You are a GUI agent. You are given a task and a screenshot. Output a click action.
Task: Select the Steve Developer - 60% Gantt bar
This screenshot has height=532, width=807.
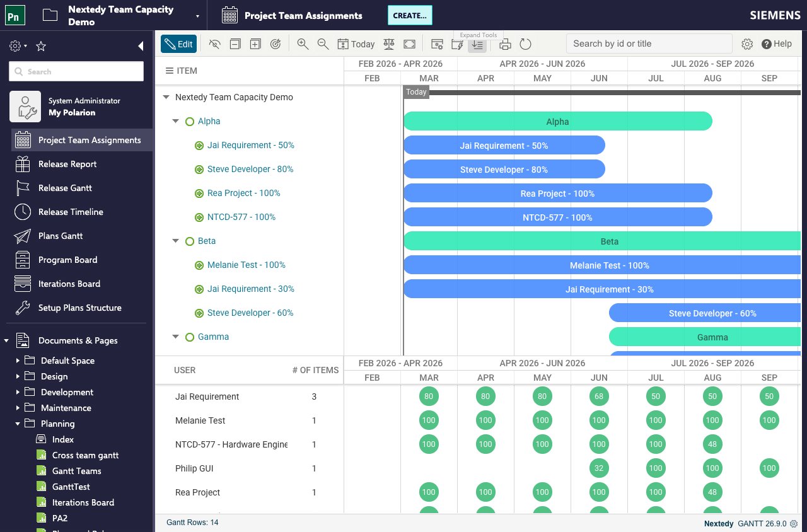coord(705,313)
